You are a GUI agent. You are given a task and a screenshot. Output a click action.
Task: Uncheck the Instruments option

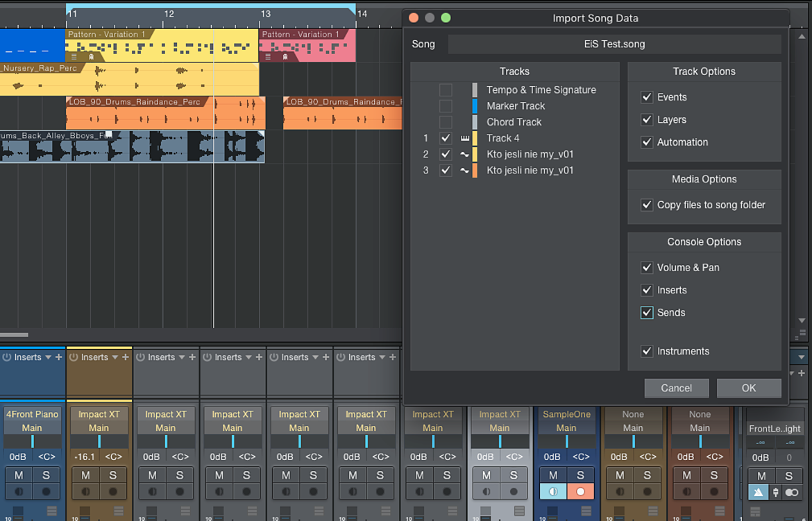click(x=647, y=351)
